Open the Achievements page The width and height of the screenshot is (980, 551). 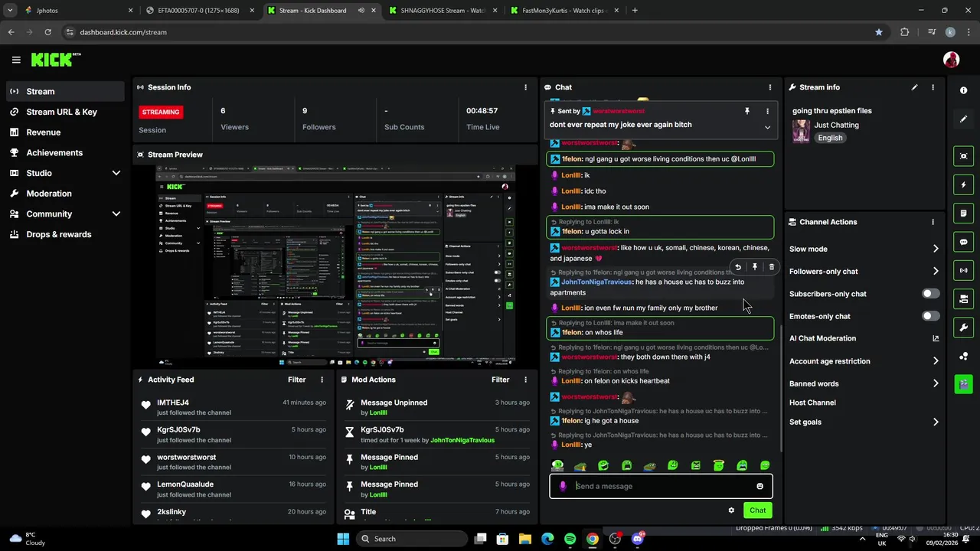pyautogui.click(x=65, y=152)
